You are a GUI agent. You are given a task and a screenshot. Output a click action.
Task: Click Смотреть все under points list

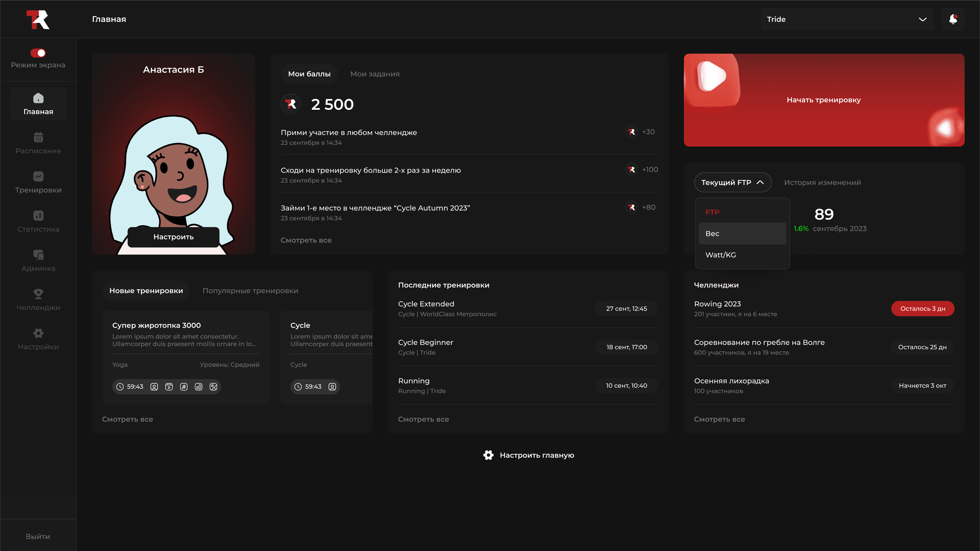(x=306, y=240)
